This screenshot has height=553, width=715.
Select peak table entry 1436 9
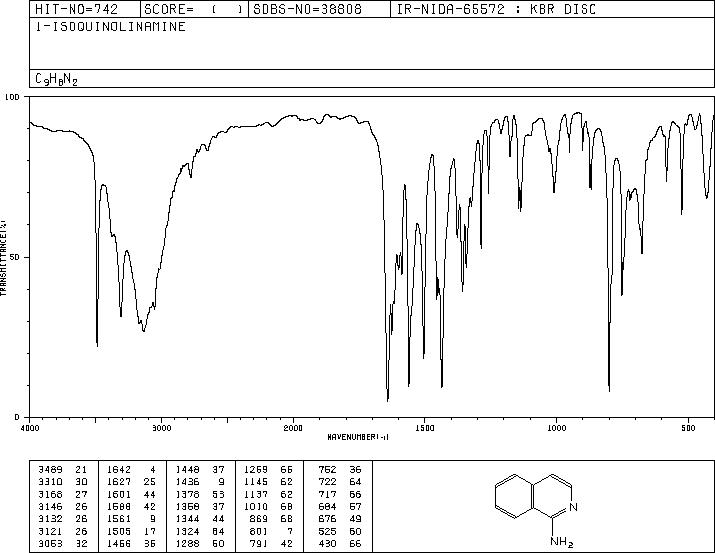(200, 481)
